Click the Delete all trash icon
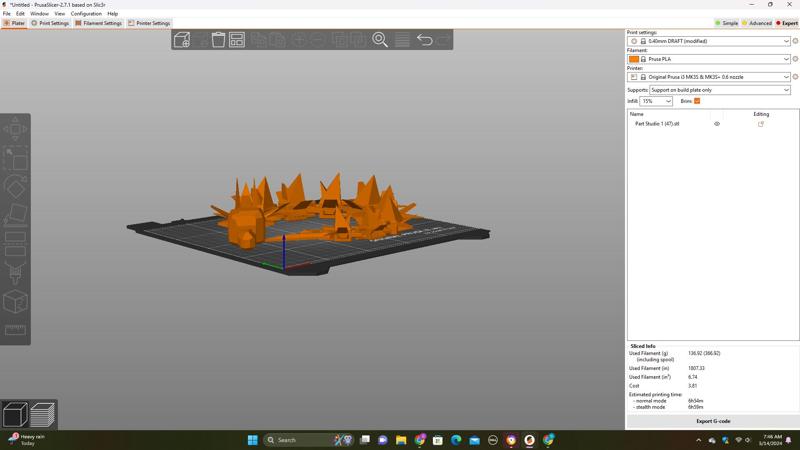 tap(218, 40)
